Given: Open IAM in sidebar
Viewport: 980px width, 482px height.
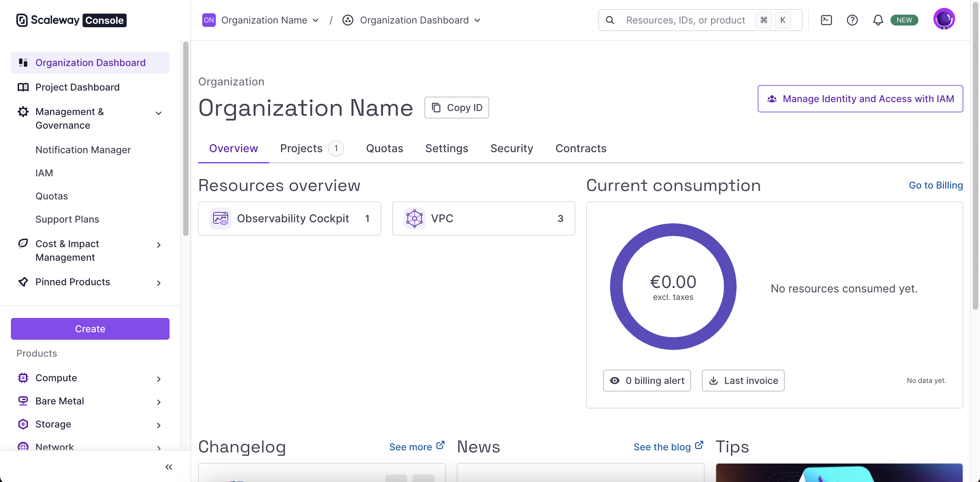Looking at the screenshot, I should point(44,173).
